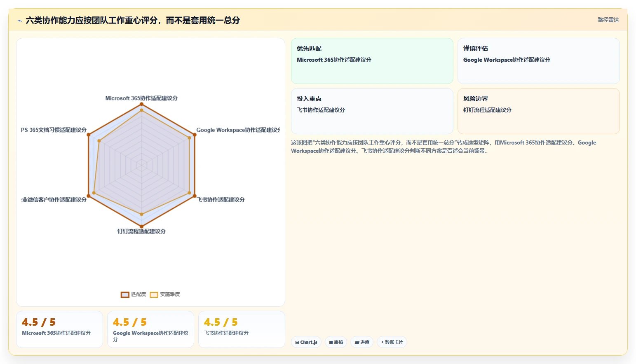
Task: Click the 进度 tag
Action: (362, 342)
